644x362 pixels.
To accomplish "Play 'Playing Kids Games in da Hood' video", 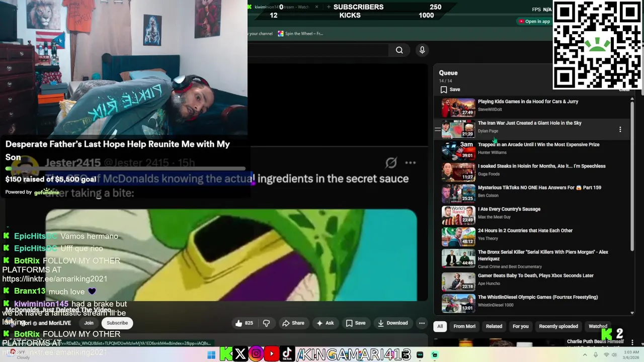I will point(528,102).
